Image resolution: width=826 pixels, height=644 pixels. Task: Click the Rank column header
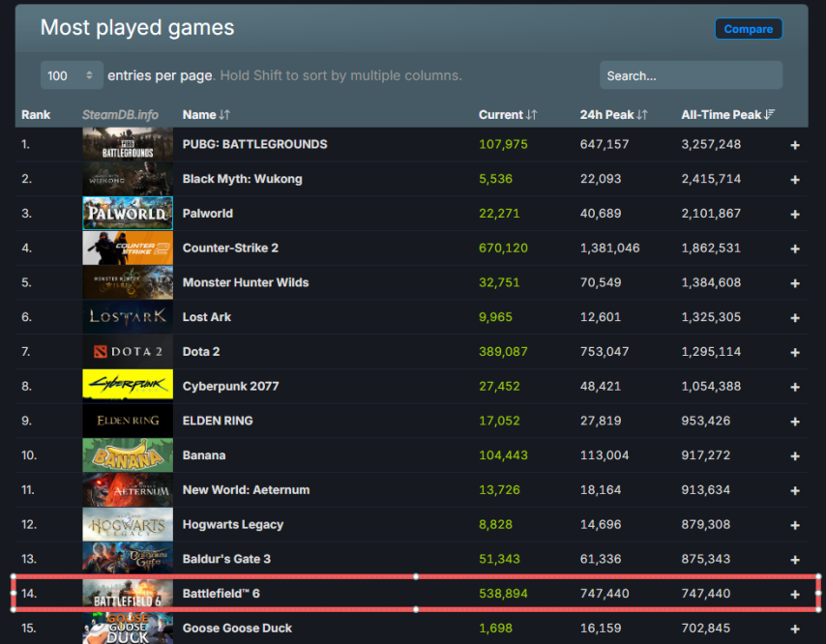(x=36, y=115)
